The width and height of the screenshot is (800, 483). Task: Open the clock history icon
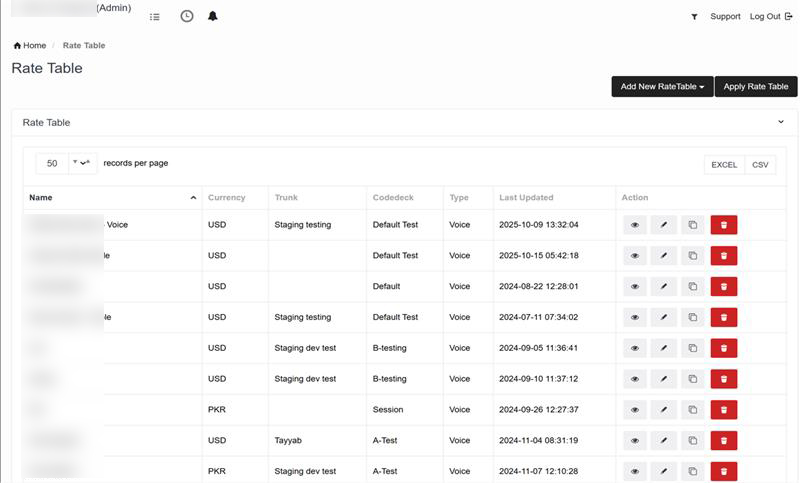(187, 17)
